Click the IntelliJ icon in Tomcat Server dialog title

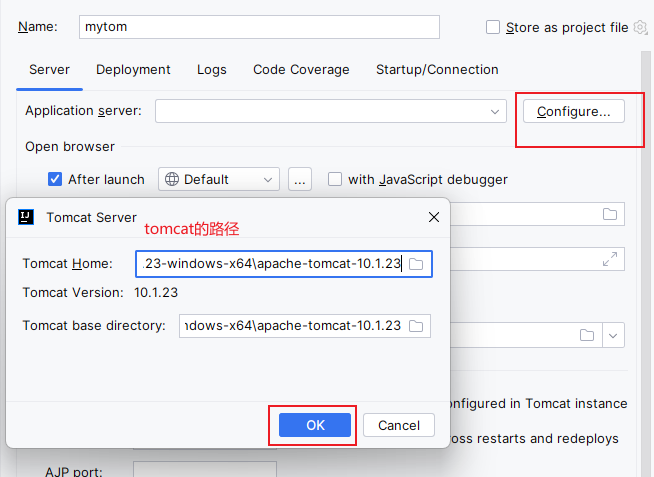(26, 217)
